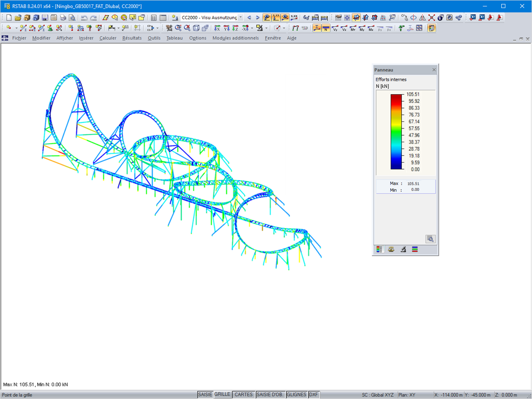Create a new model file
This screenshot has width=532, height=399.
[9, 17]
